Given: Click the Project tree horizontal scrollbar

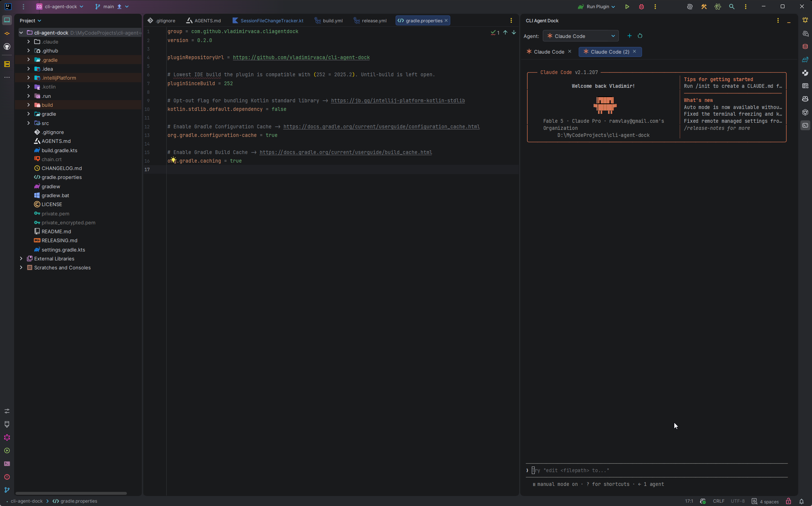Looking at the screenshot, I should point(71,493).
